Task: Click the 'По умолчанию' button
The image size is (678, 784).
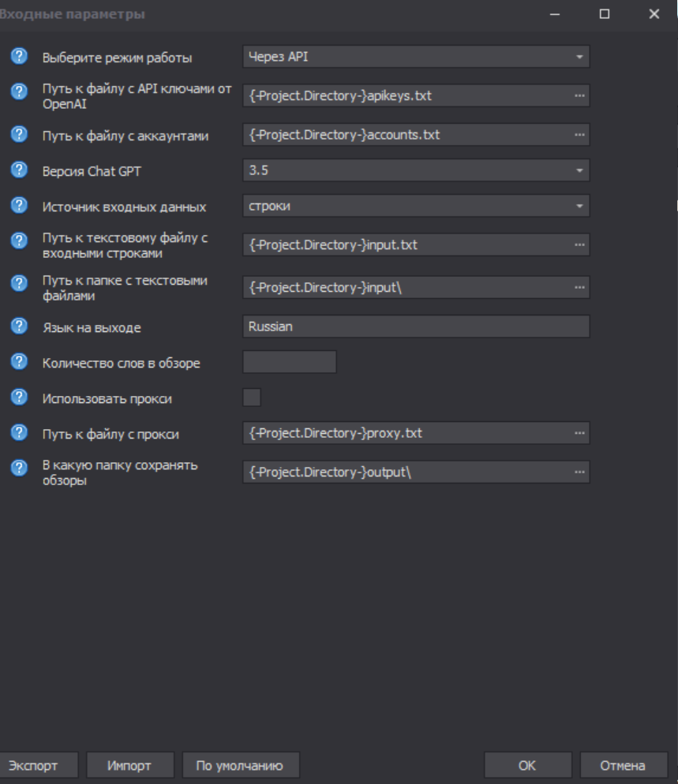Action: (241, 765)
